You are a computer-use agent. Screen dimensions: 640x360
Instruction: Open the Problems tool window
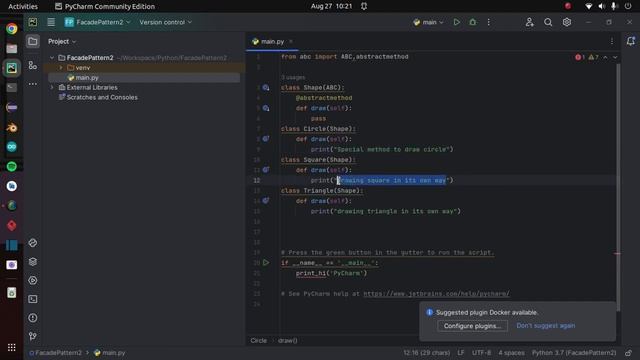coord(33,318)
